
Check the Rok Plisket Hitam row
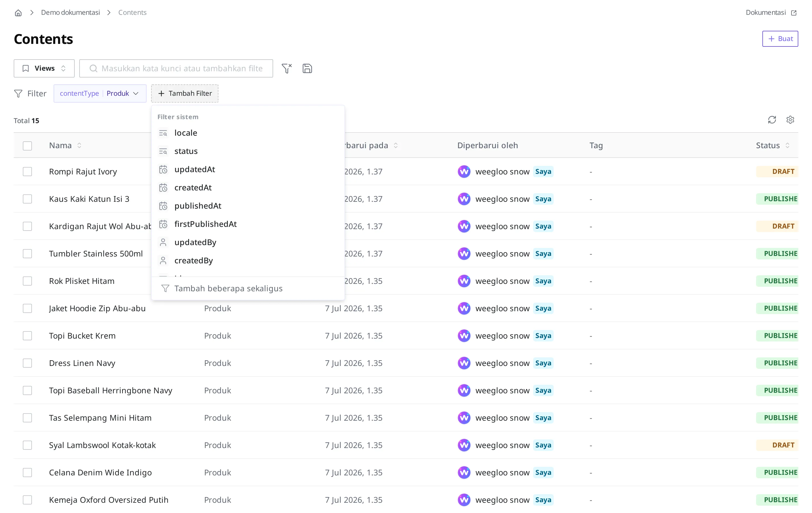(x=27, y=281)
